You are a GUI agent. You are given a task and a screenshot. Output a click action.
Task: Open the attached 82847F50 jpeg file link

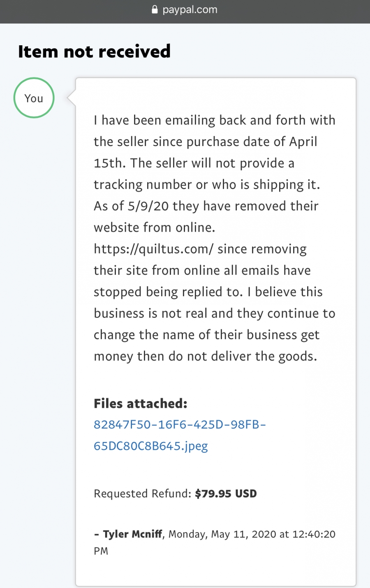click(180, 435)
